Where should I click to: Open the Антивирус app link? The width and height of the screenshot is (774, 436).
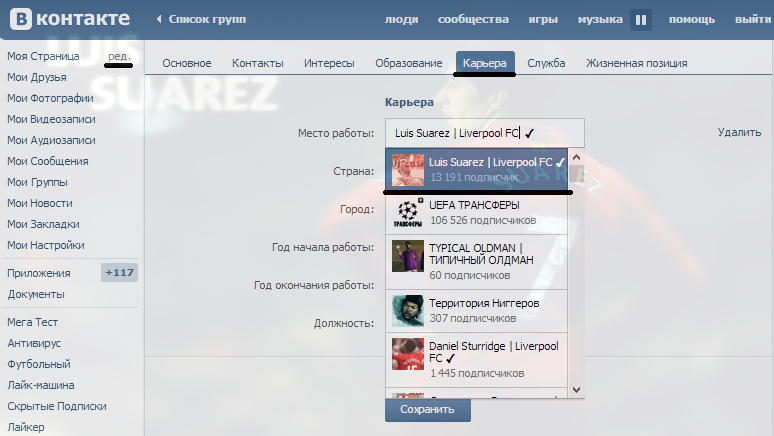pos(34,343)
